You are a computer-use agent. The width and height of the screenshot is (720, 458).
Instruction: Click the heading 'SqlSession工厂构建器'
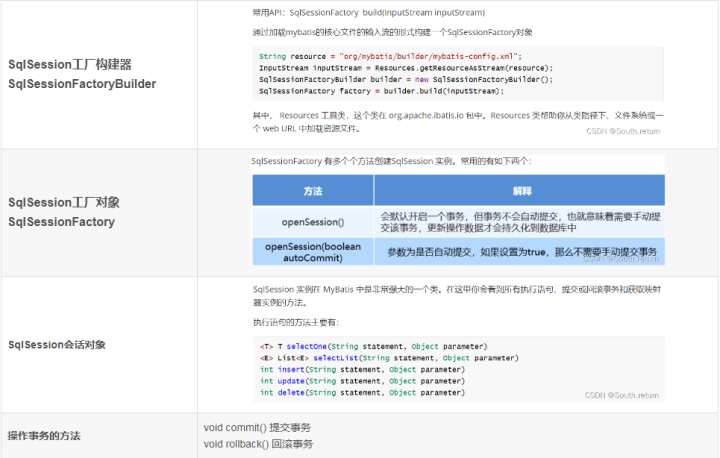tap(70, 64)
